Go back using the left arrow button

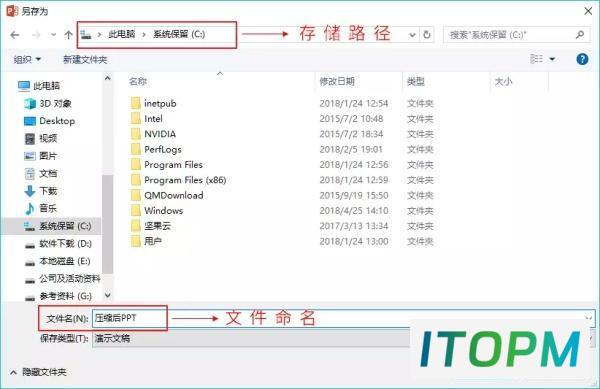click(x=15, y=35)
